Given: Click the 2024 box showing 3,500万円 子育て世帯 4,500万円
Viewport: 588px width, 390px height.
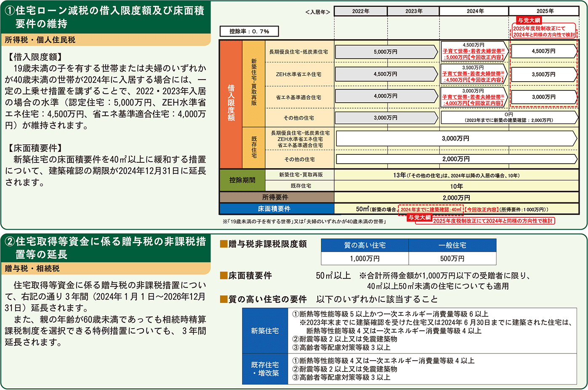Looking at the screenshot, I should [x=474, y=74].
